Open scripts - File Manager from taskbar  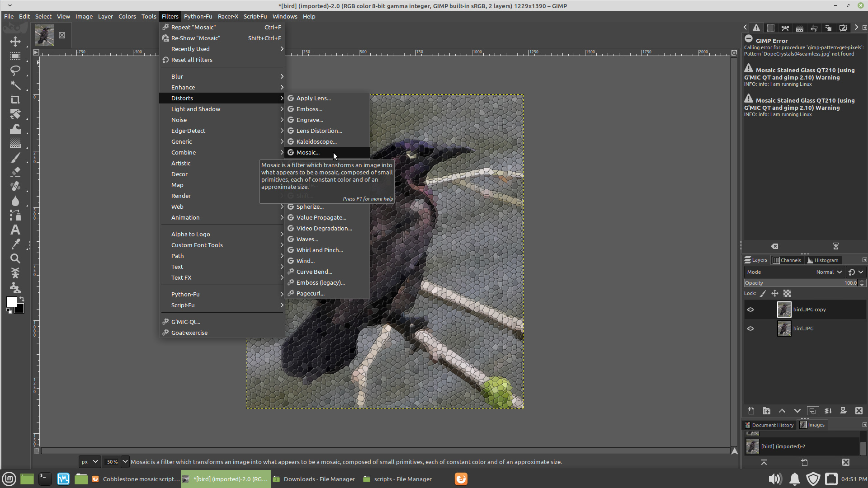pyautogui.click(x=398, y=479)
